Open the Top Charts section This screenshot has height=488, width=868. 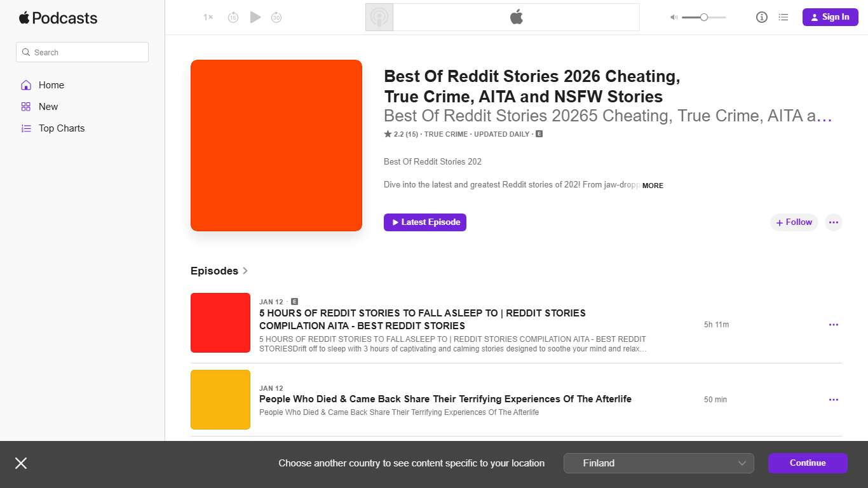(x=62, y=128)
